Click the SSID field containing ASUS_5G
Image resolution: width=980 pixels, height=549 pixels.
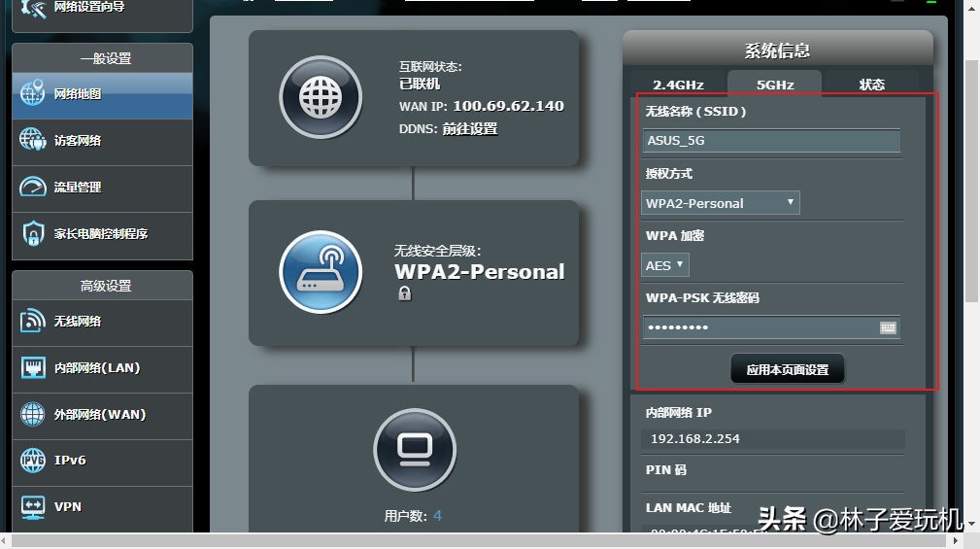[772, 141]
